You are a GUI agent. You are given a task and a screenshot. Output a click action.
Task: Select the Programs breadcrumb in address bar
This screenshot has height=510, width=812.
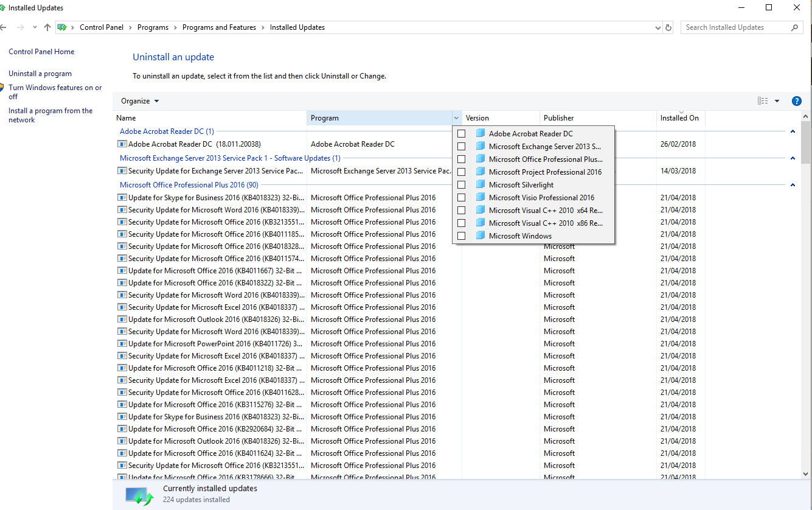click(x=153, y=27)
